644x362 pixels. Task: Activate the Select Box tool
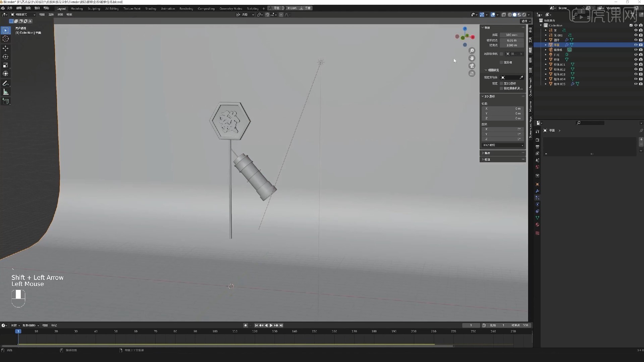[5, 31]
